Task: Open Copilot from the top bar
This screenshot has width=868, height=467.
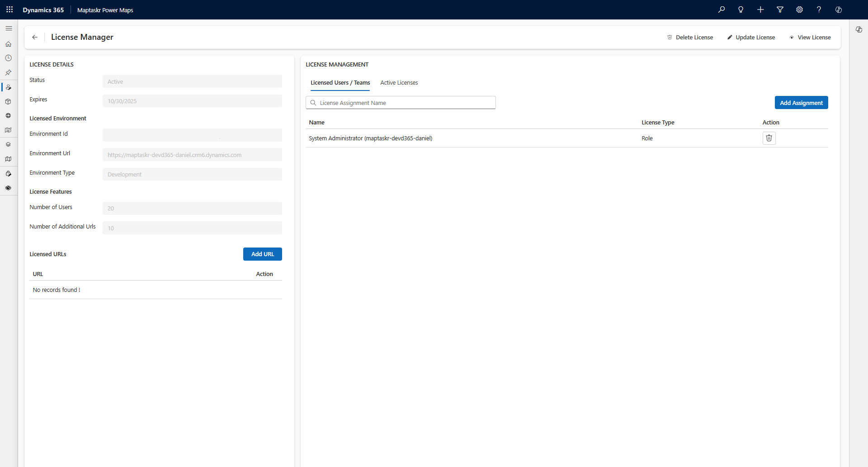Action: (839, 10)
